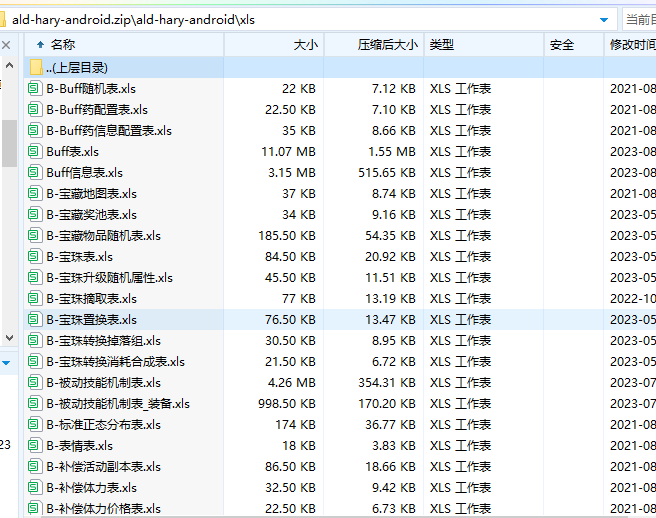Image resolution: width=656 pixels, height=518 pixels.
Task: Click the icon next to B-宝藏地图表.xls
Action: [x=36, y=193]
